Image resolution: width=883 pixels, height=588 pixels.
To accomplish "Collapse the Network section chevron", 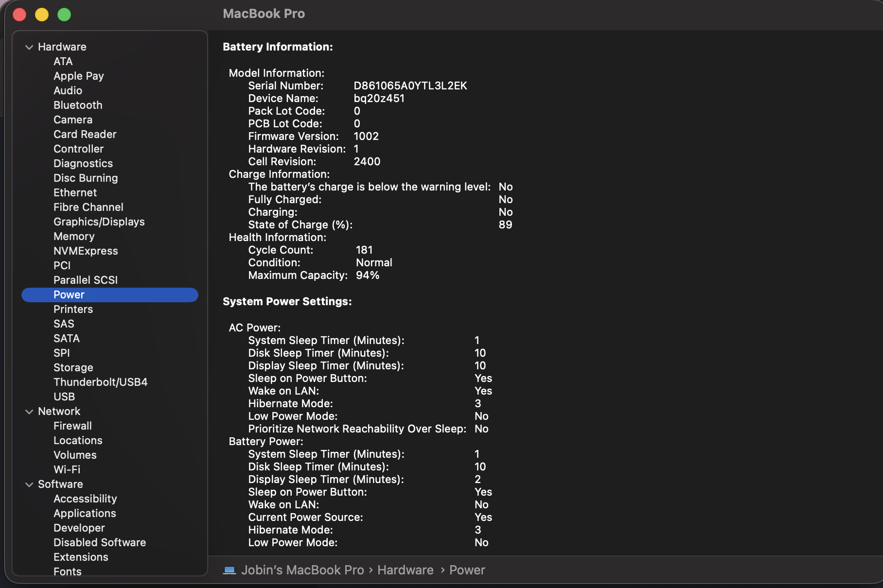I will [x=29, y=412].
